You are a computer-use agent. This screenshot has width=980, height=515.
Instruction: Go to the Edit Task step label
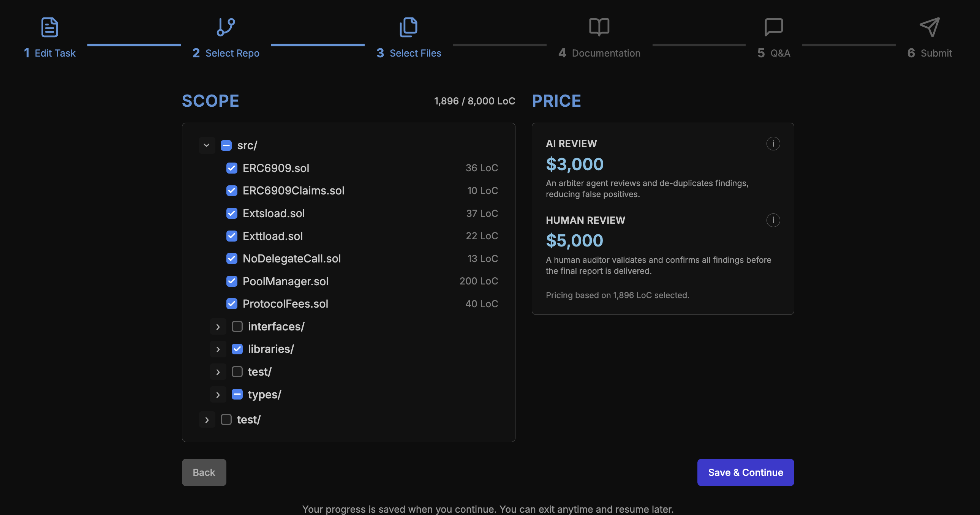[x=55, y=53]
